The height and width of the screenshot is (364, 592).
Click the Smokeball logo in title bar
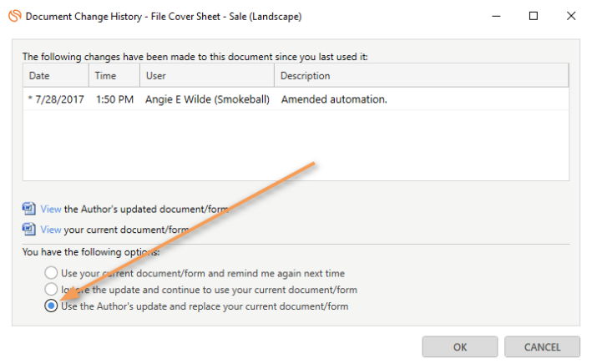(15, 16)
